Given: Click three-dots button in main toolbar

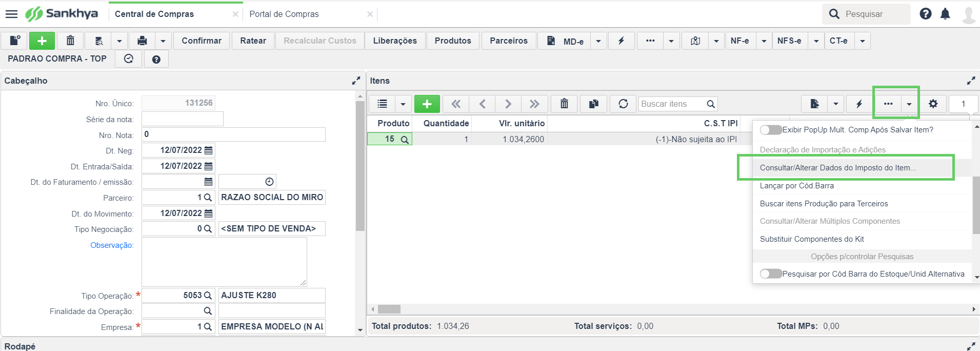Looking at the screenshot, I should (650, 41).
